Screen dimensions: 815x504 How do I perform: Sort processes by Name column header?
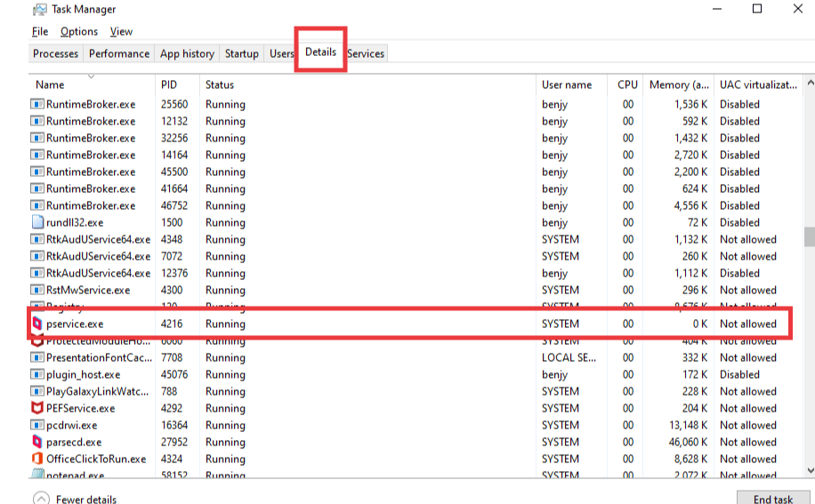click(50, 84)
